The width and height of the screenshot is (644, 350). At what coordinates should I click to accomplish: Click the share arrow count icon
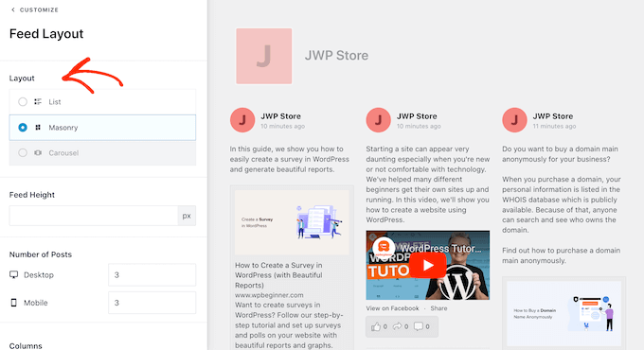click(x=397, y=326)
